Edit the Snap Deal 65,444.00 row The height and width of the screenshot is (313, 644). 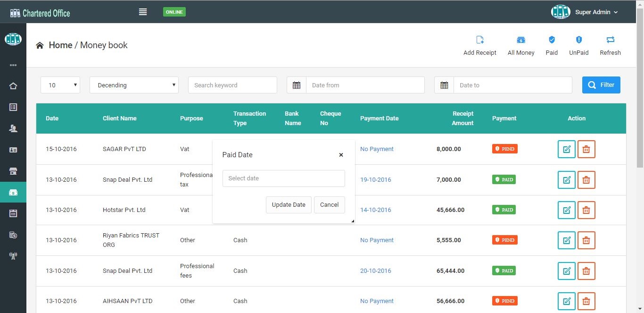(x=567, y=271)
